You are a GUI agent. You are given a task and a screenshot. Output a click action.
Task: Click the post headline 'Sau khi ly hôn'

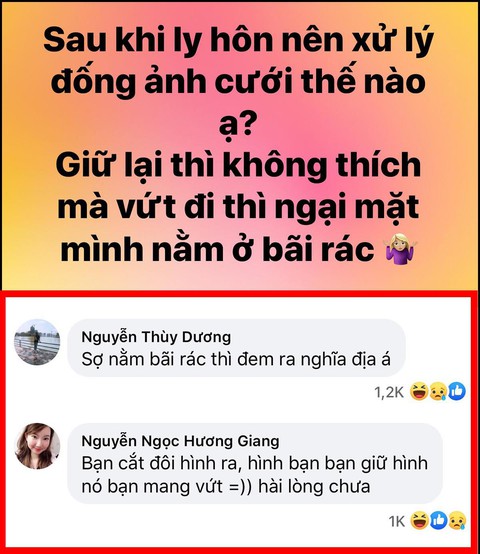tap(238, 41)
